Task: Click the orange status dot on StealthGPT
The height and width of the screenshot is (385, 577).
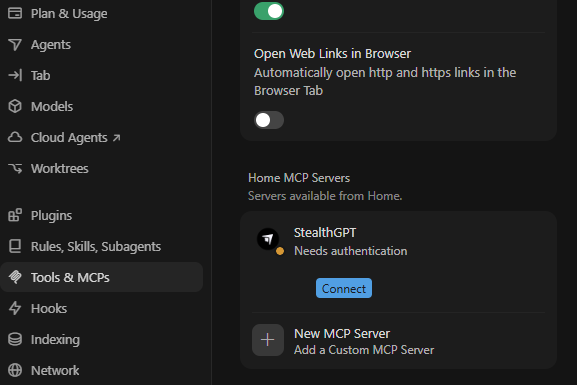Action: pos(280,251)
